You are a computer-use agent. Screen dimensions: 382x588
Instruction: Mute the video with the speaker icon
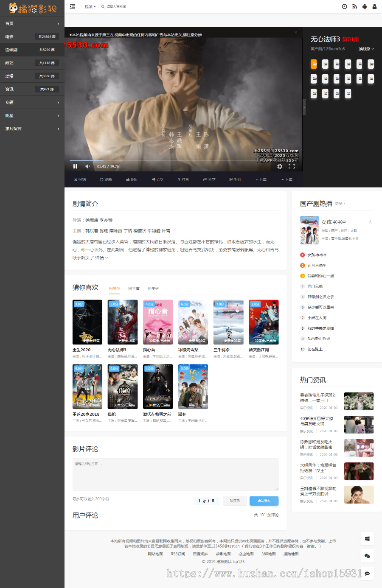click(87, 166)
